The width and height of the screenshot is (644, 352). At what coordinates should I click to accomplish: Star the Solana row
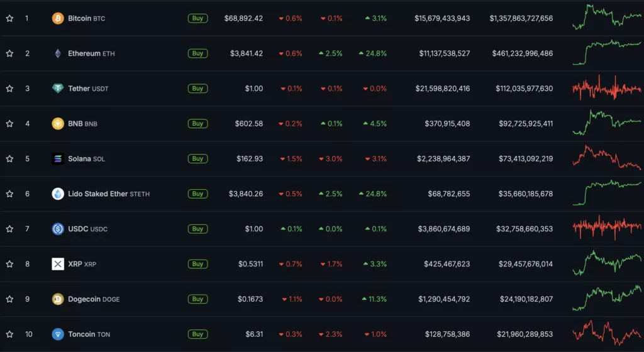[9, 158]
